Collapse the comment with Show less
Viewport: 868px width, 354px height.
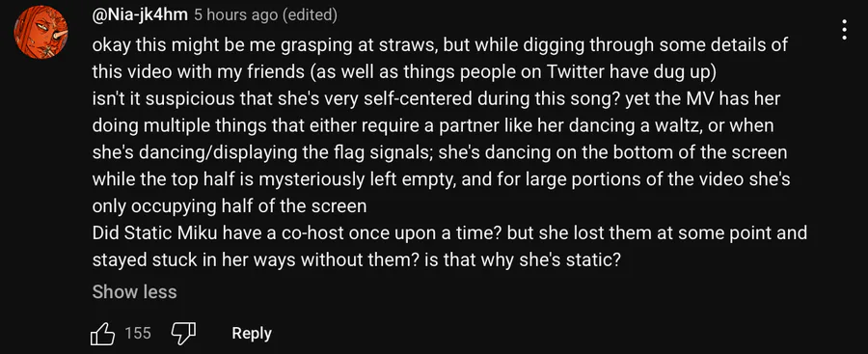(x=134, y=292)
